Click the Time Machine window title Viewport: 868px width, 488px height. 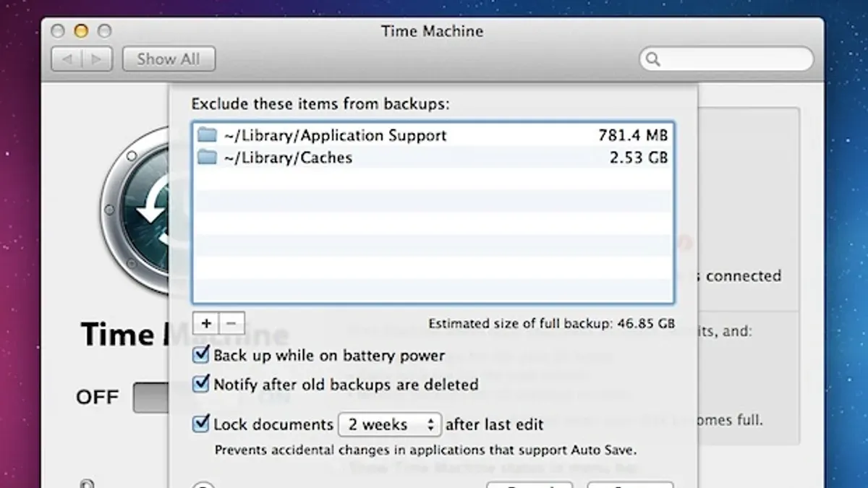pos(432,31)
